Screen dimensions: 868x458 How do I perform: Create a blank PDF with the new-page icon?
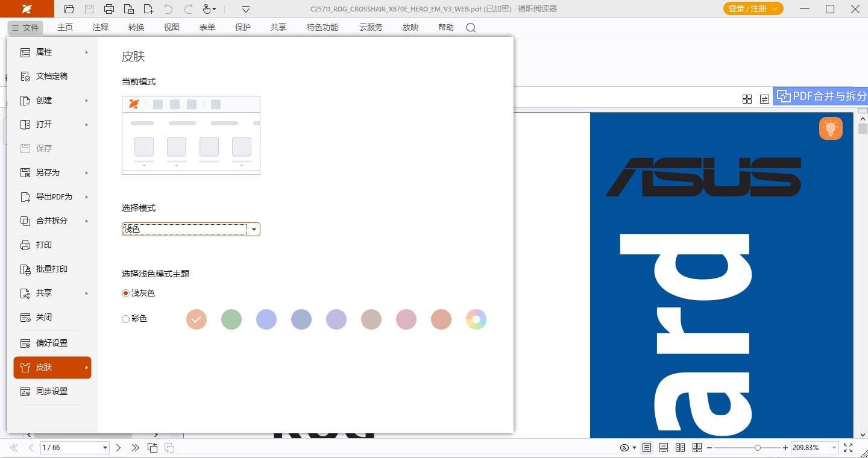coord(148,9)
